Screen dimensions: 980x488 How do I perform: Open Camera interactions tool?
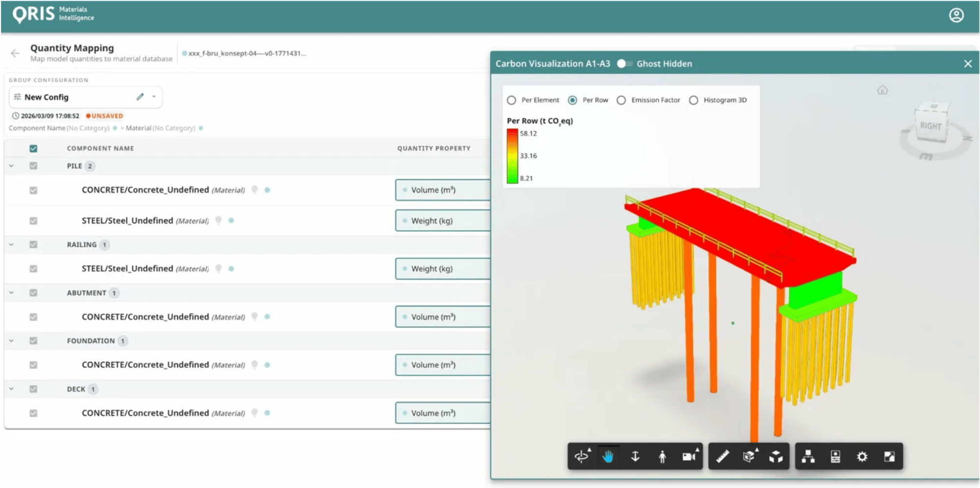[x=689, y=456]
